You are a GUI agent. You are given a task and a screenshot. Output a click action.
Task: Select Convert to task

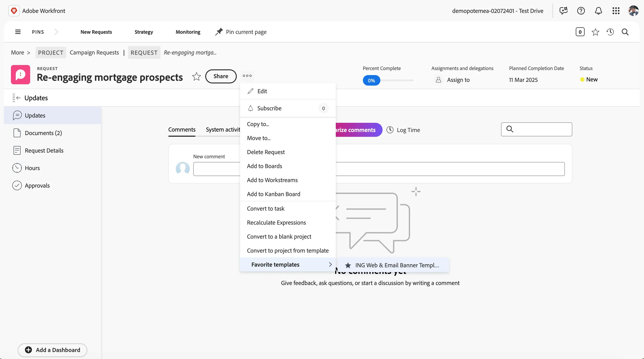(288, 208)
